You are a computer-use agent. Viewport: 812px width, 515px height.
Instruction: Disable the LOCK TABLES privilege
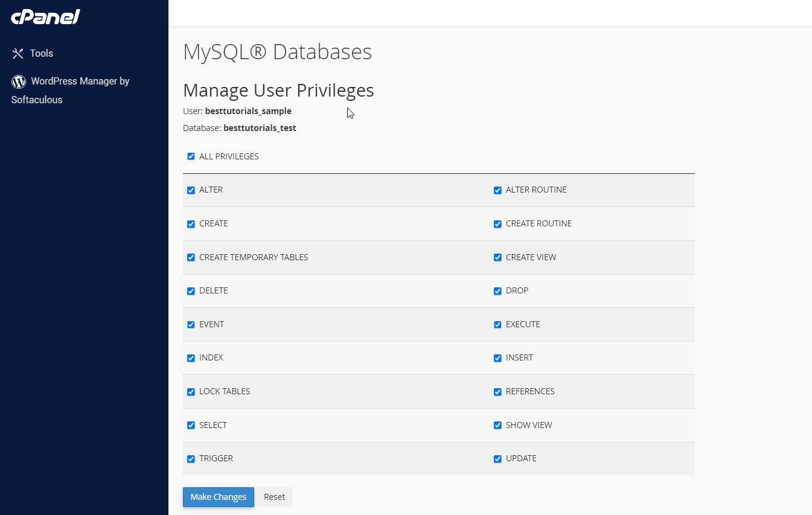tap(191, 392)
